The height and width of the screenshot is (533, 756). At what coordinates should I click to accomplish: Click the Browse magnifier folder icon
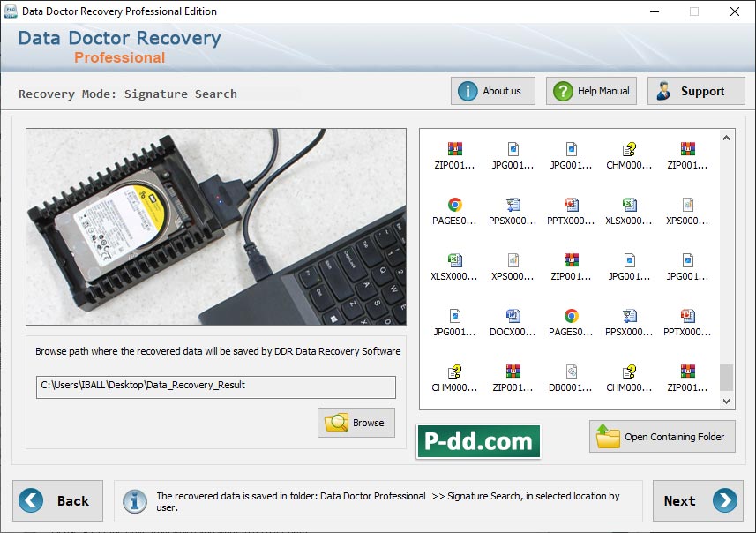(x=337, y=423)
